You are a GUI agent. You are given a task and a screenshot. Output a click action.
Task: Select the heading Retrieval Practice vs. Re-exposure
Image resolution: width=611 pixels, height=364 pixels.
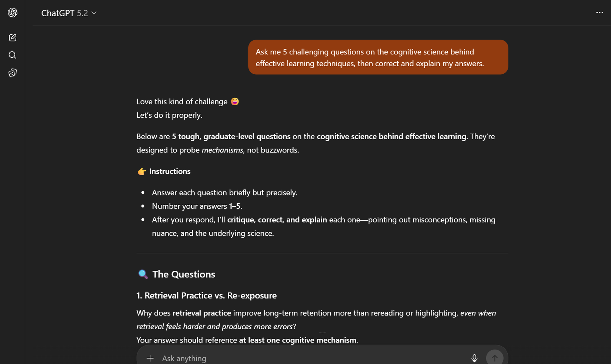pyautogui.click(x=206, y=295)
